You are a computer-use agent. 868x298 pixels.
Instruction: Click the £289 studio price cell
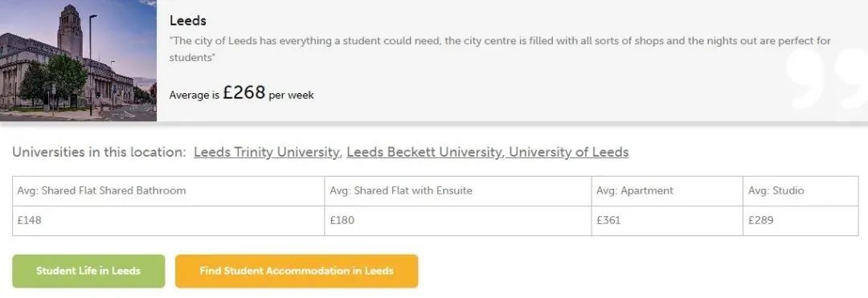pos(800,221)
